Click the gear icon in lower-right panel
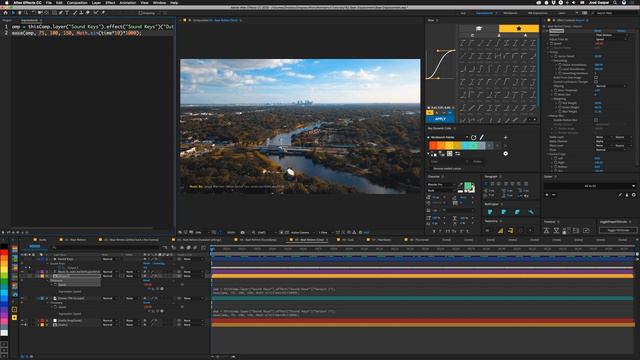This screenshot has width=640, height=360. (634, 195)
